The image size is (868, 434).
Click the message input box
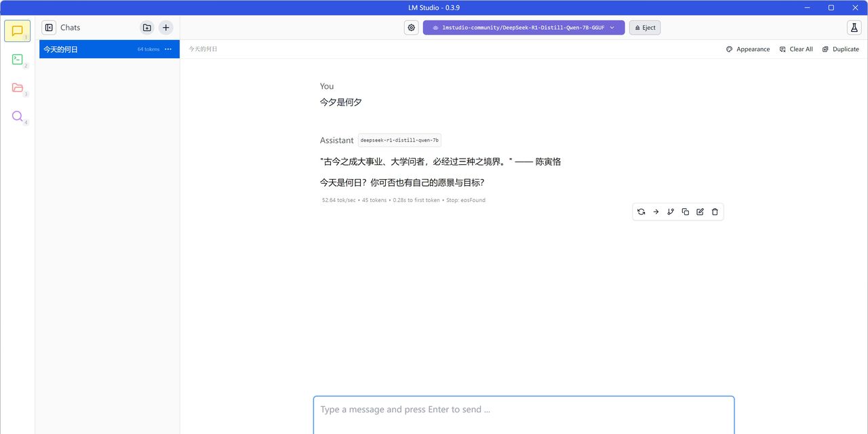(x=524, y=414)
